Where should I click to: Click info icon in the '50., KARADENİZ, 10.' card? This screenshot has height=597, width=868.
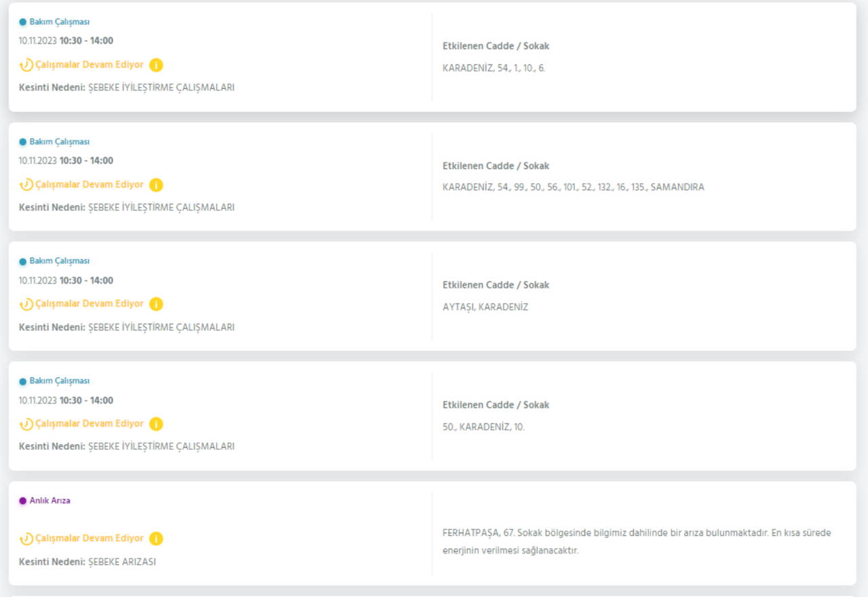pyautogui.click(x=156, y=424)
